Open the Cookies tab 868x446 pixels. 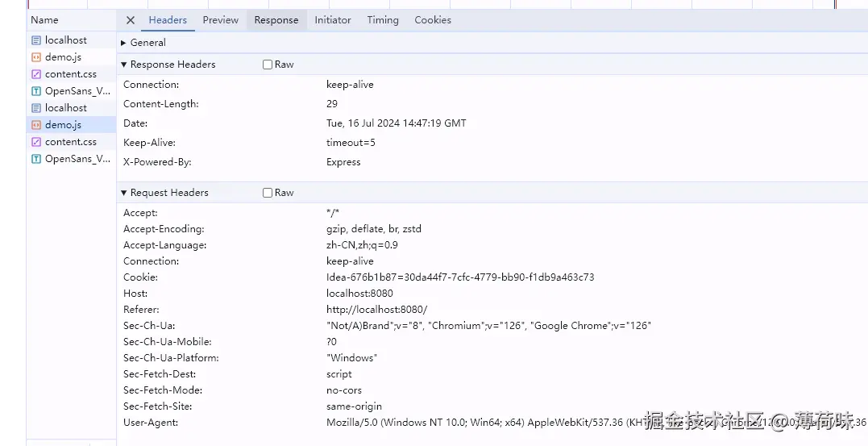click(x=433, y=20)
